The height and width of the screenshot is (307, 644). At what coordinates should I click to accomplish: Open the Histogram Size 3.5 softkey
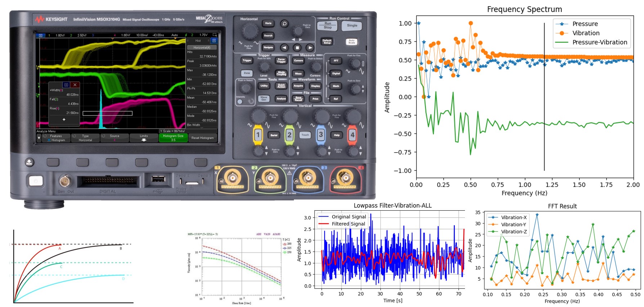[173, 138]
